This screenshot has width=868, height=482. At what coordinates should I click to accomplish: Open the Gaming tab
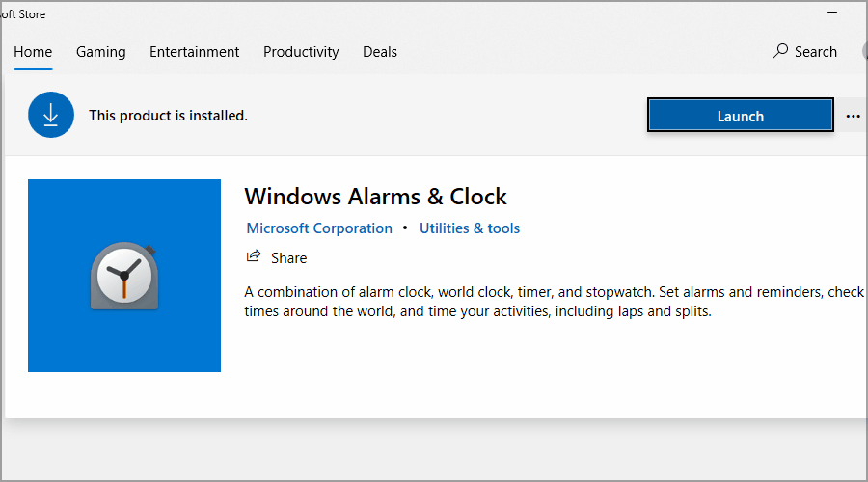[100, 52]
